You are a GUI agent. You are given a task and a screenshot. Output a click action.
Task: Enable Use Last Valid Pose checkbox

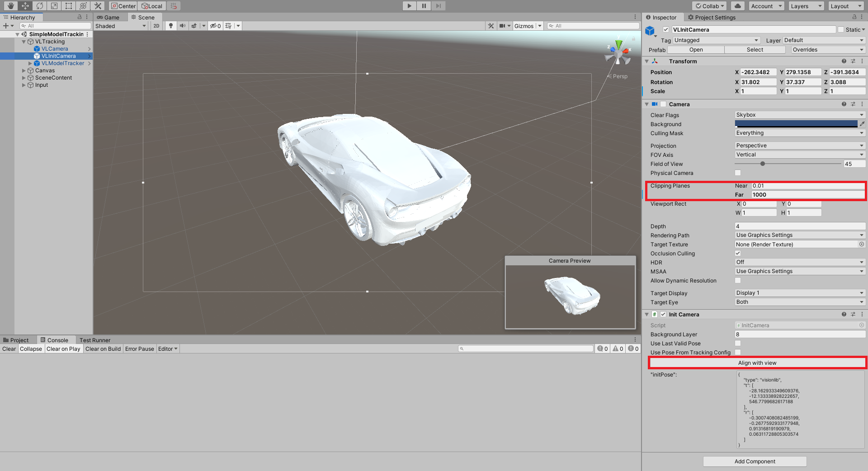point(738,344)
